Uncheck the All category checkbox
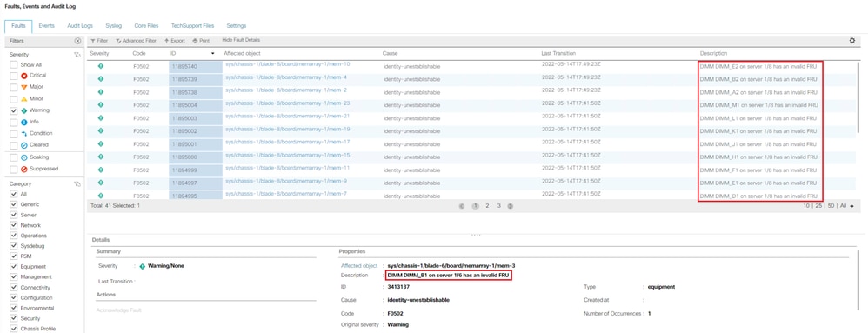Image resolution: width=868 pixels, height=333 pixels. pos(14,194)
